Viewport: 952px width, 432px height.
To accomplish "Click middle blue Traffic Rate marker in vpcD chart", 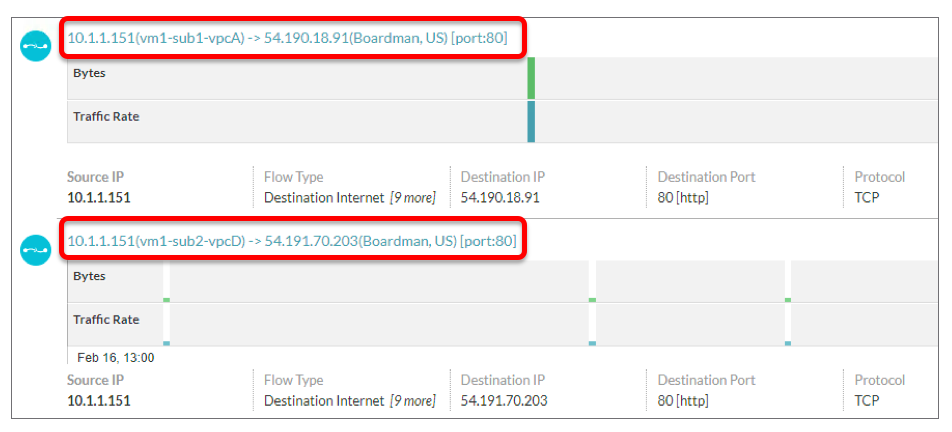I will [592, 343].
